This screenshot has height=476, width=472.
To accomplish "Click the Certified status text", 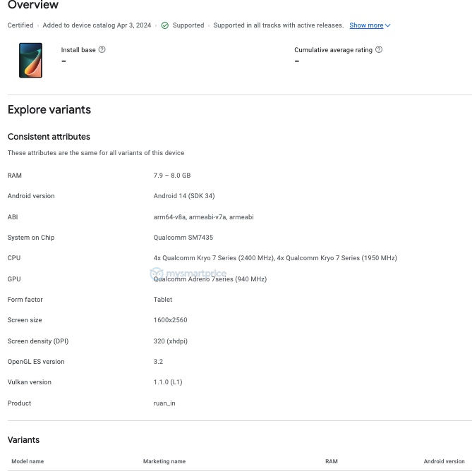I will click(20, 25).
